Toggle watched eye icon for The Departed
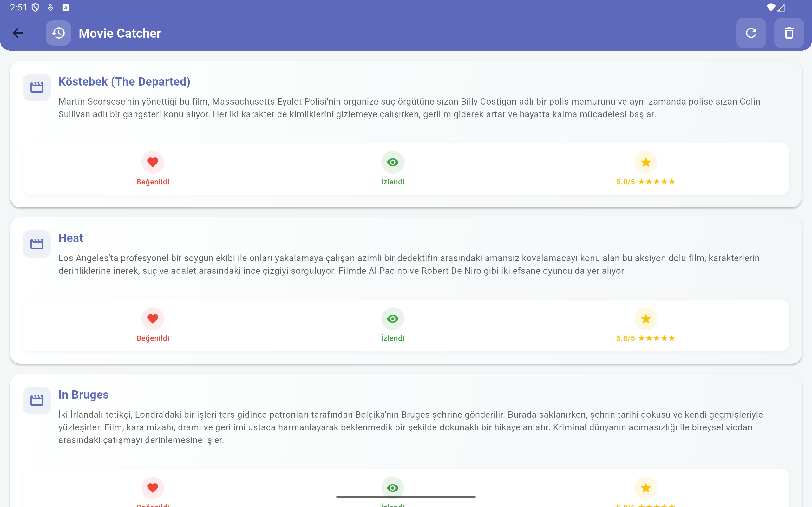 (x=392, y=162)
